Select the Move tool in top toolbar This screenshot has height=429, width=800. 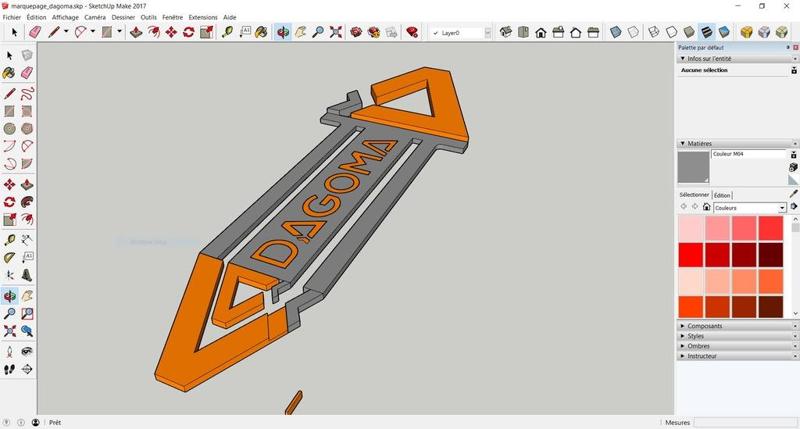click(x=171, y=32)
